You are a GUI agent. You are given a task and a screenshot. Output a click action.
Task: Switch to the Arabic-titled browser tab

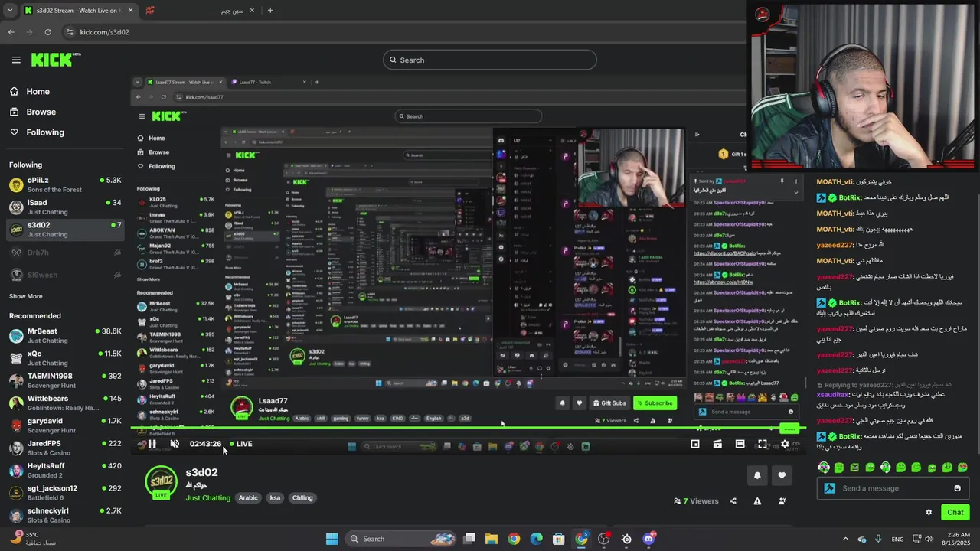[199, 11]
